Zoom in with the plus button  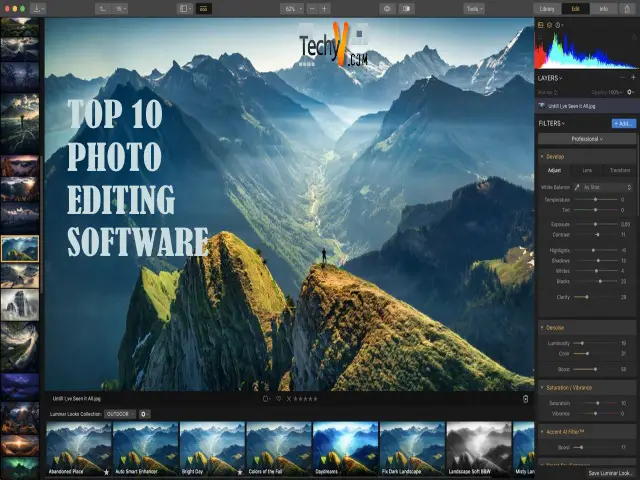(x=324, y=9)
